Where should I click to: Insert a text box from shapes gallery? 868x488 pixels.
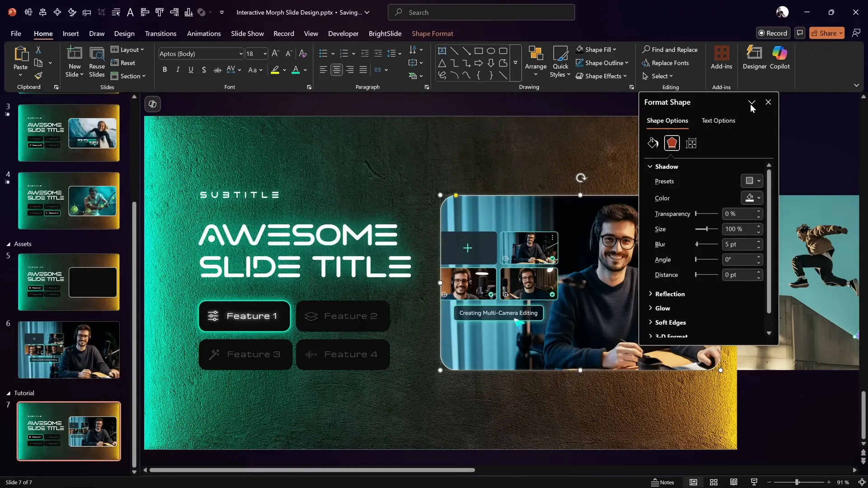(442, 51)
